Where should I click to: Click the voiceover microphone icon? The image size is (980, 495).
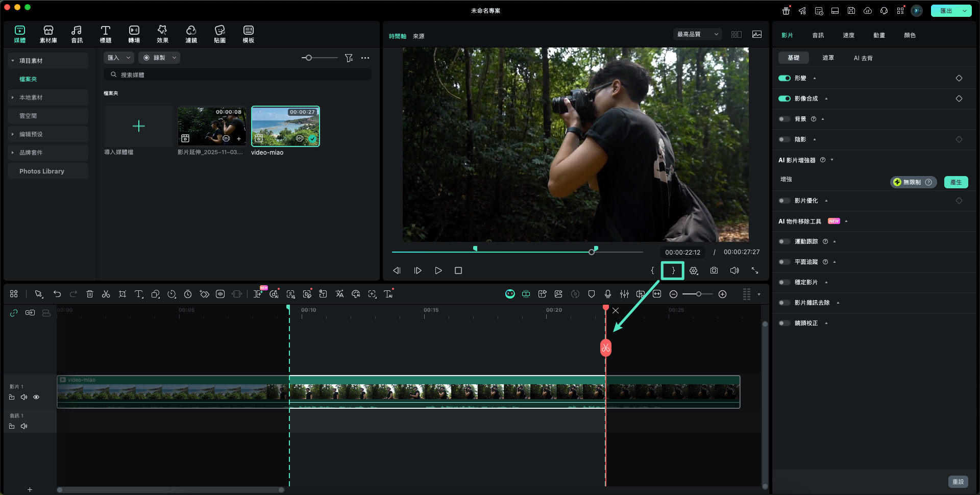point(607,294)
